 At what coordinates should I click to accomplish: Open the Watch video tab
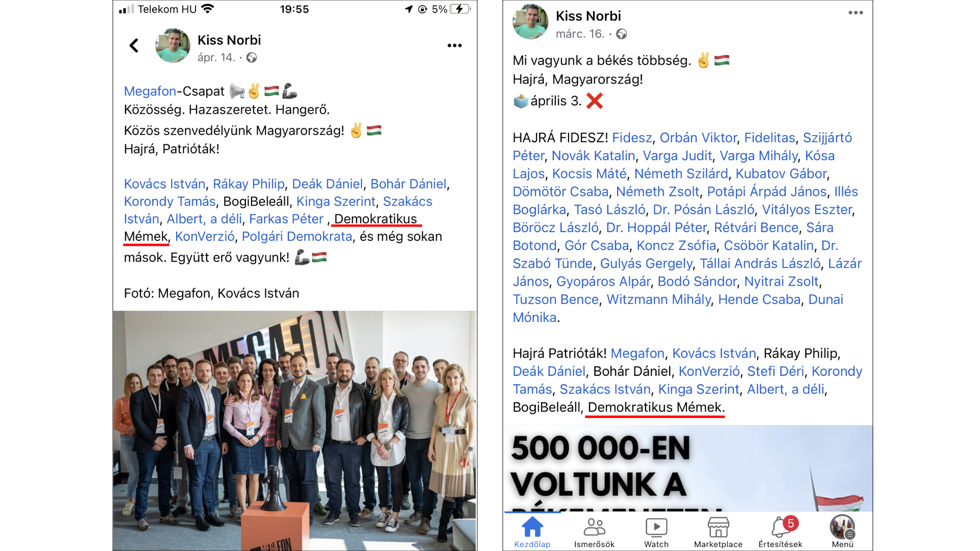[x=656, y=532]
